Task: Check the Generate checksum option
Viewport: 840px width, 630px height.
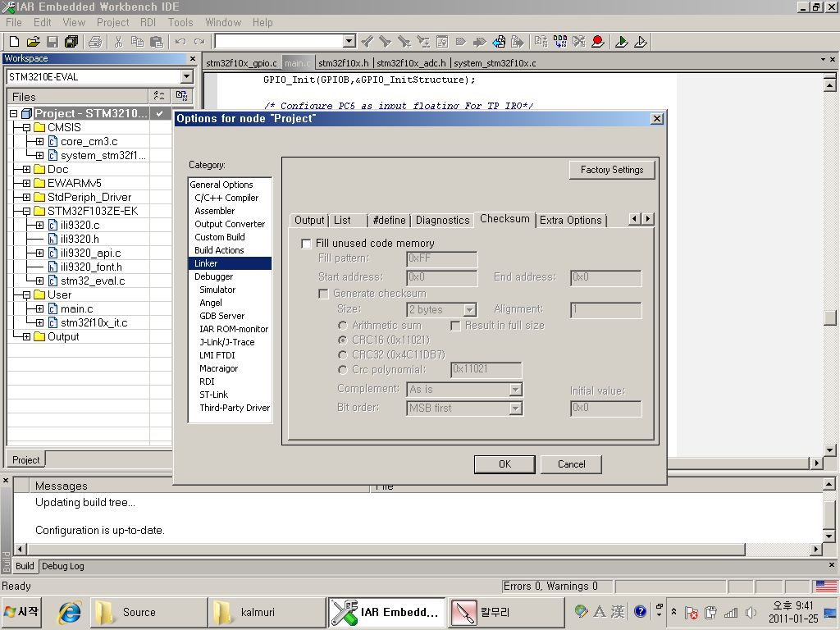Action: [x=323, y=294]
